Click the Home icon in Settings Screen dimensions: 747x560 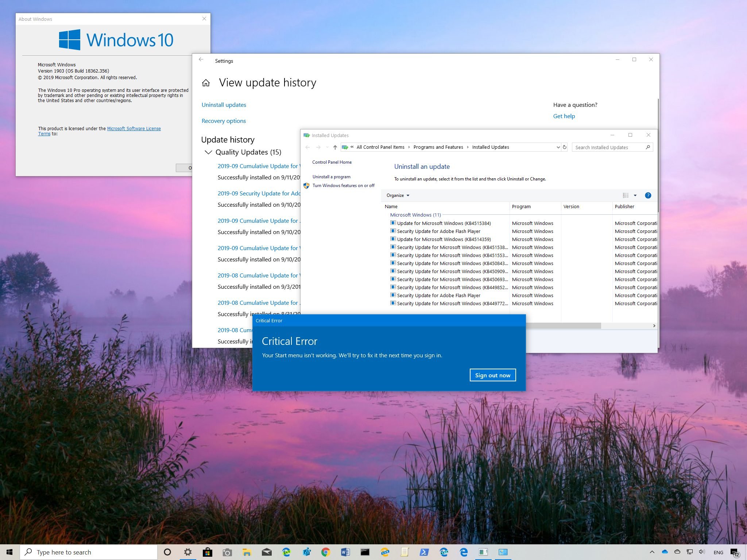(206, 83)
